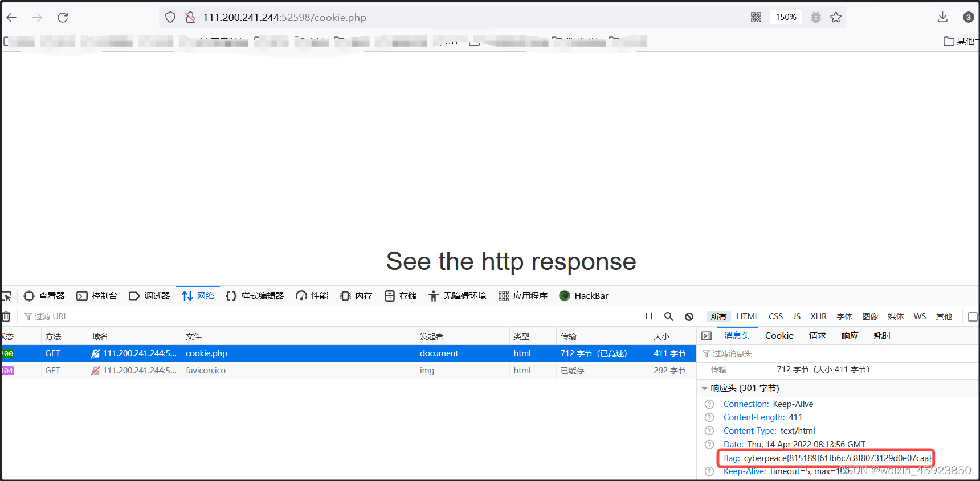Open the Performance (性能) tab
Screen dimensions: 980x481
[x=312, y=296]
